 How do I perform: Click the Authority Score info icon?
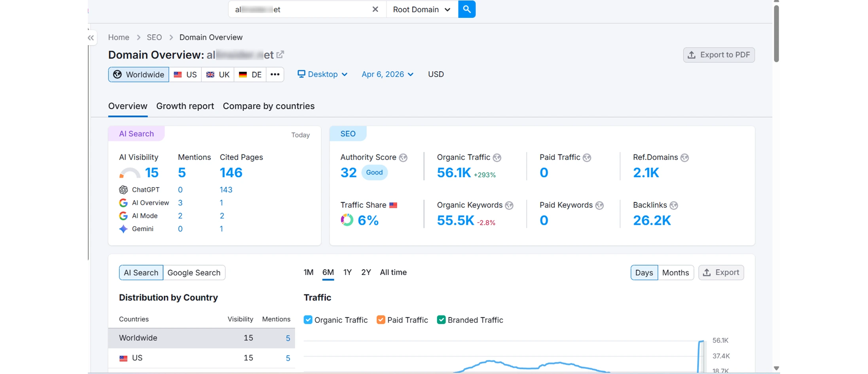click(x=404, y=158)
